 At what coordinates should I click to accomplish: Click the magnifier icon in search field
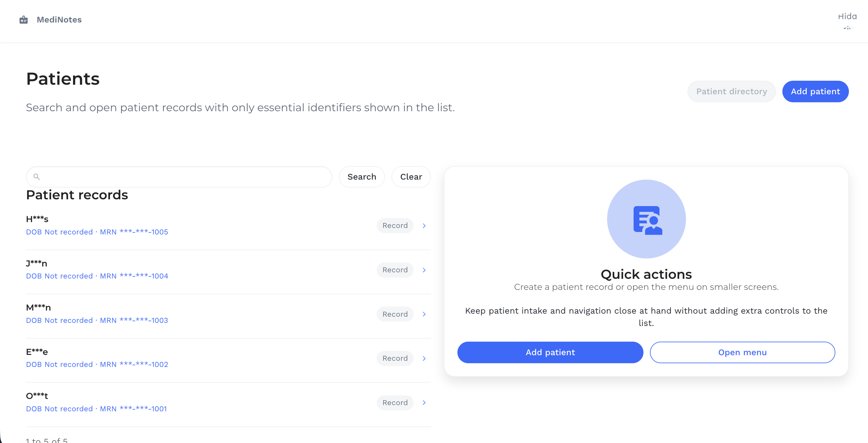point(37,177)
